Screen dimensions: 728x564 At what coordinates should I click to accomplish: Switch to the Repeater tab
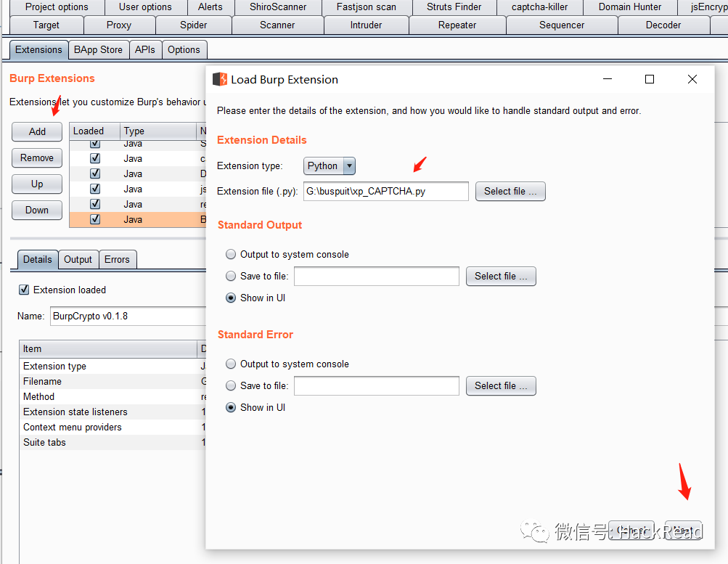pyautogui.click(x=457, y=25)
